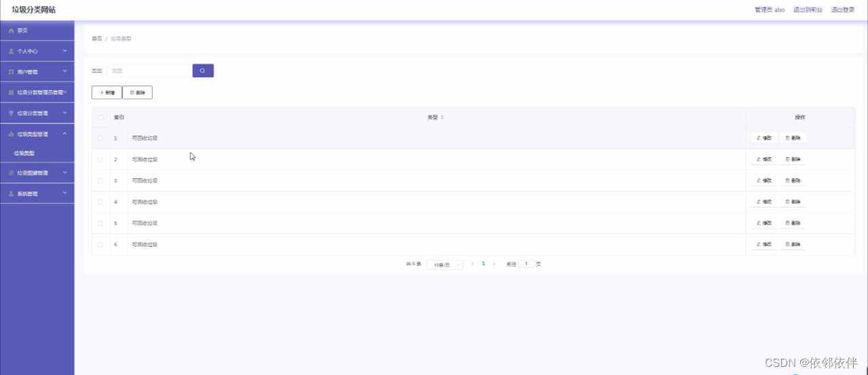Tick the checkbox for row 3
This screenshot has height=375, width=868.
(101, 180)
